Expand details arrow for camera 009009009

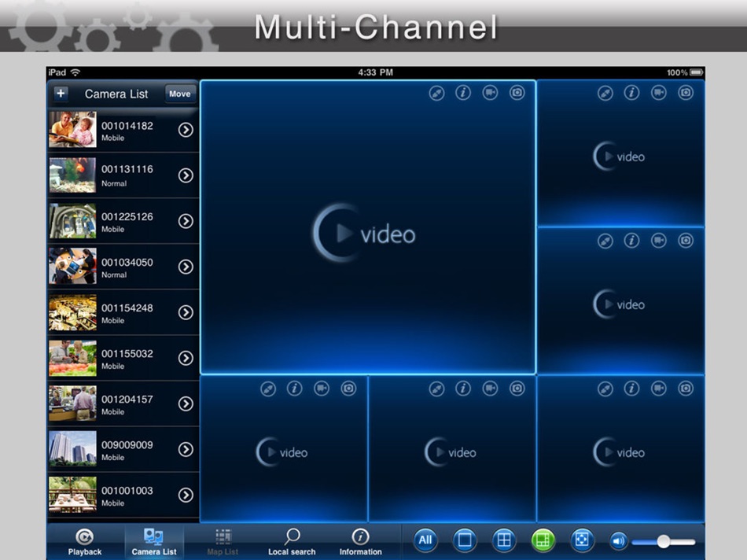coord(186,449)
